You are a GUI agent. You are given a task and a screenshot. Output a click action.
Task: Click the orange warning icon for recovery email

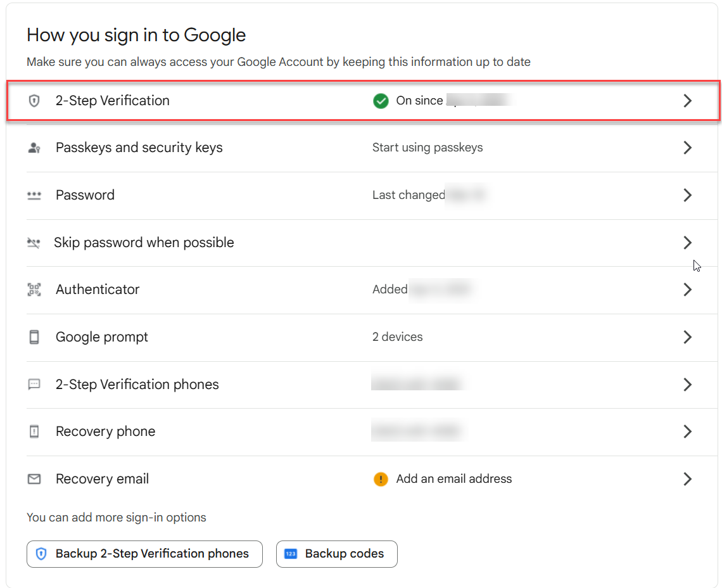tap(381, 479)
